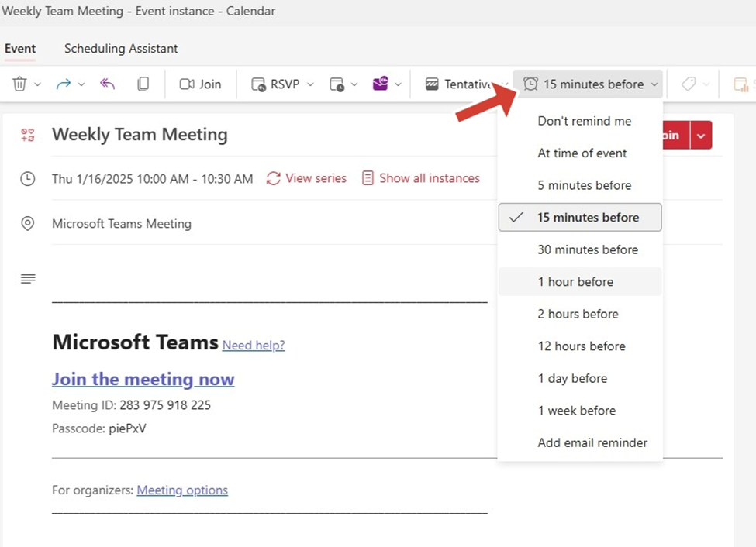Pick 2 hours before reminder
The image size is (756, 547).
[x=580, y=314]
